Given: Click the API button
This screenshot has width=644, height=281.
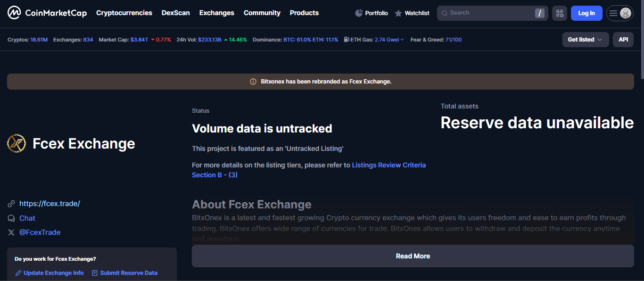Looking at the screenshot, I should [623, 40].
